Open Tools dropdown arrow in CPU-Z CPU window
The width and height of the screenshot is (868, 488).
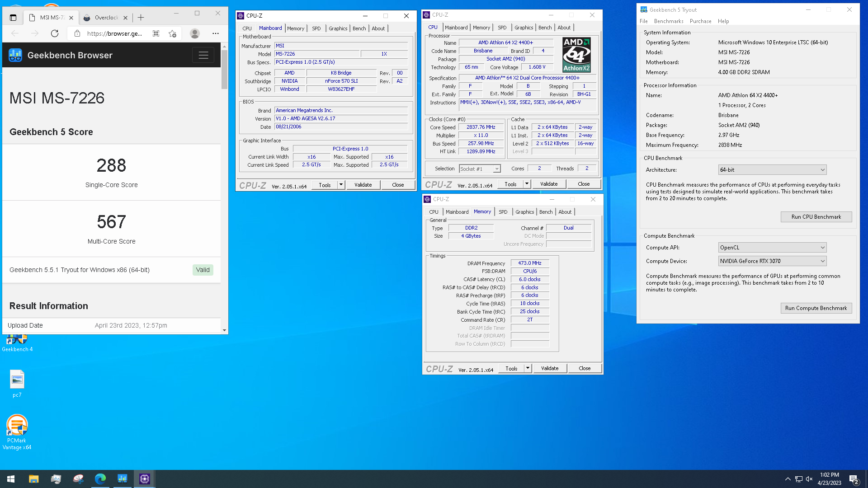point(527,184)
